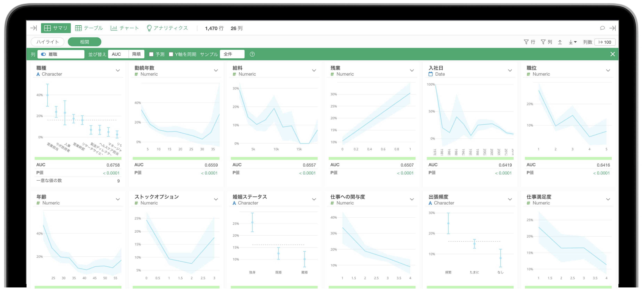Click the Date calendar icon under 入社日
The height and width of the screenshot is (289, 644).
tap(431, 74)
